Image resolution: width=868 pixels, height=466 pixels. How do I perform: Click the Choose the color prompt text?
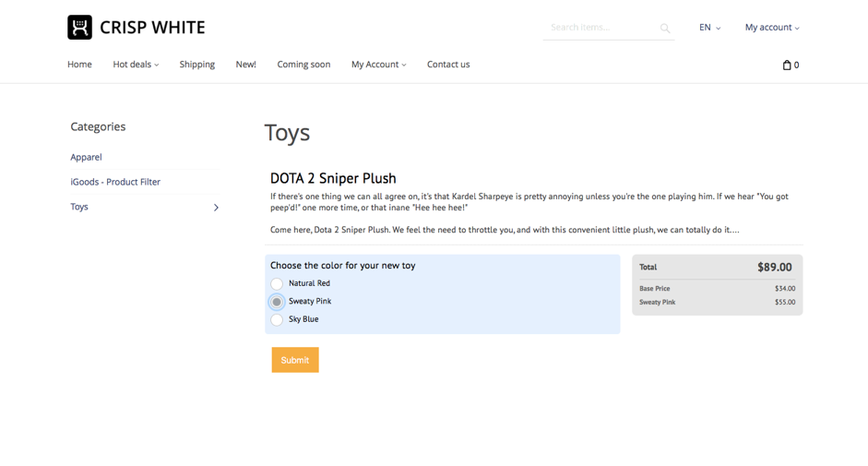342,266
